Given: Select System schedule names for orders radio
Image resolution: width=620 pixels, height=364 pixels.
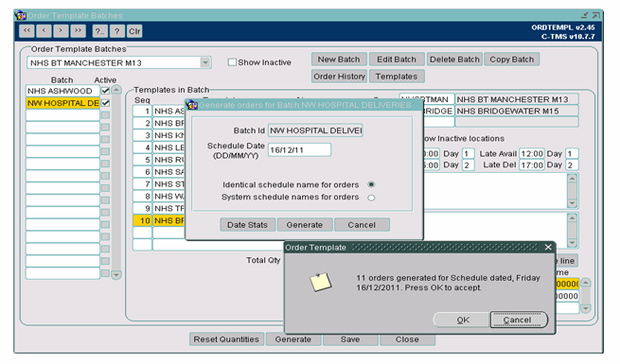Looking at the screenshot, I should pos(371,198).
